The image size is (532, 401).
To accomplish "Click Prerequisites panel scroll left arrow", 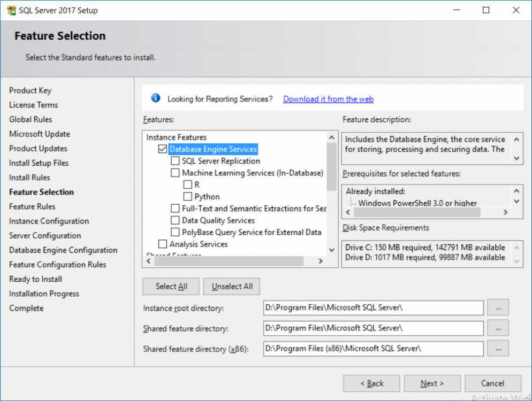I will pyautogui.click(x=348, y=212).
